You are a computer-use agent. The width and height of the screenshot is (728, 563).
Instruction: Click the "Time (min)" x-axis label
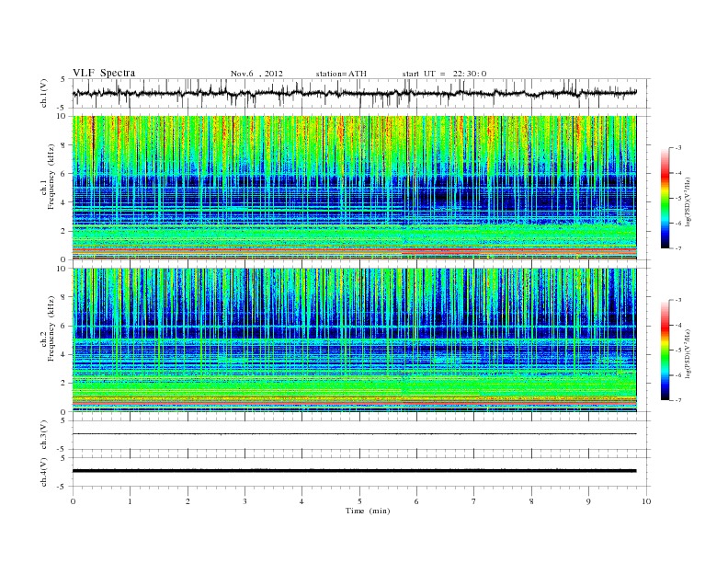[x=368, y=511]
